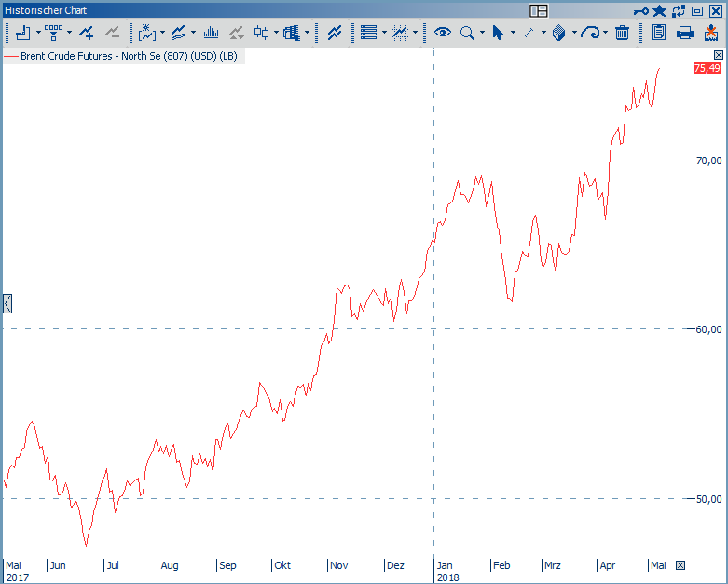Choose the candlestick chart type icon

[x=261, y=33]
